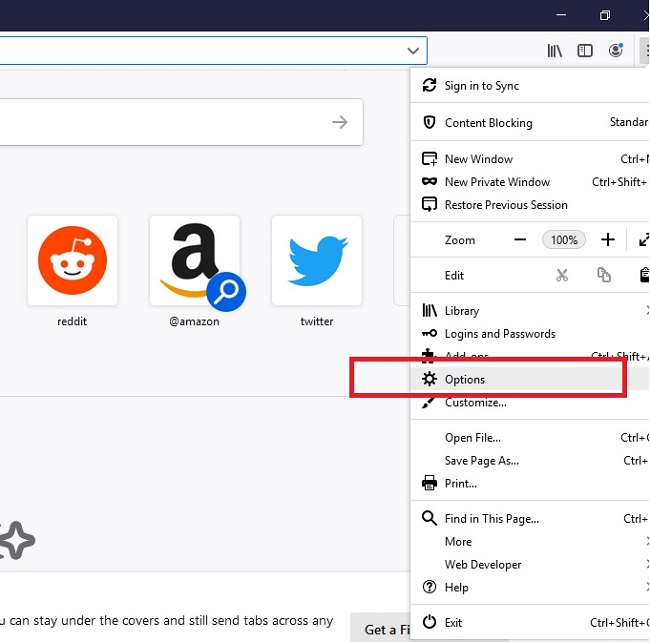Viewport: 650px width, 642px height.
Task: Click the search go arrow
Action: coord(340,122)
